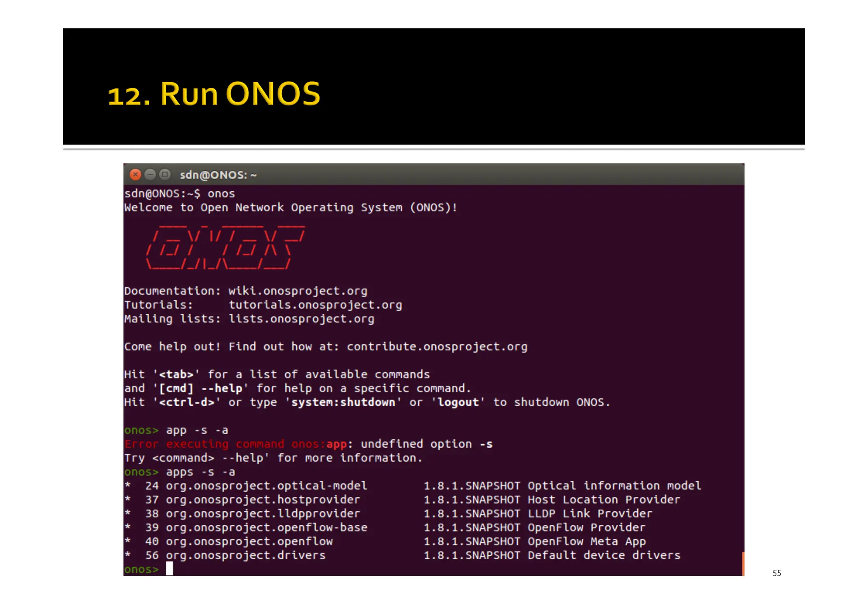
Task: Minimize the terminal window
Action: point(150,175)
